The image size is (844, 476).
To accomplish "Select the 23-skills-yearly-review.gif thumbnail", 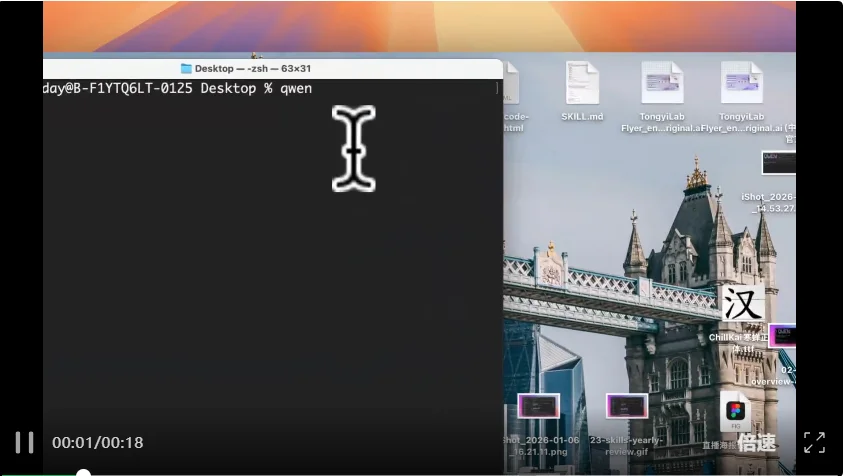I will coord(627,406).
